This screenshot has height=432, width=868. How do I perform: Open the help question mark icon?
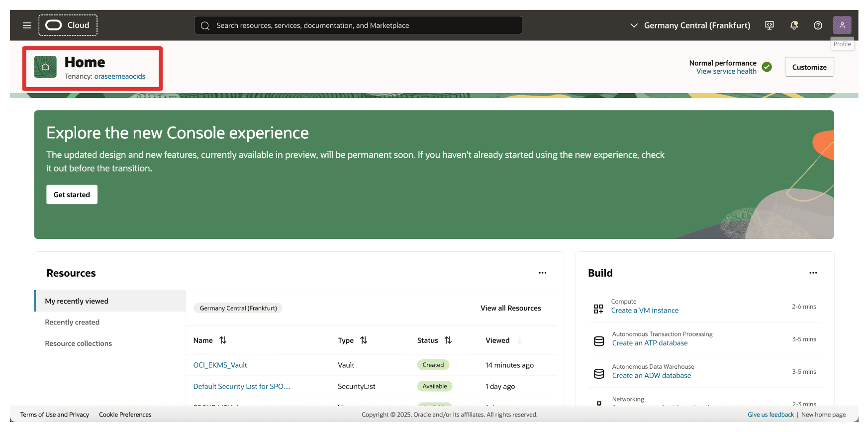[818, 25]
